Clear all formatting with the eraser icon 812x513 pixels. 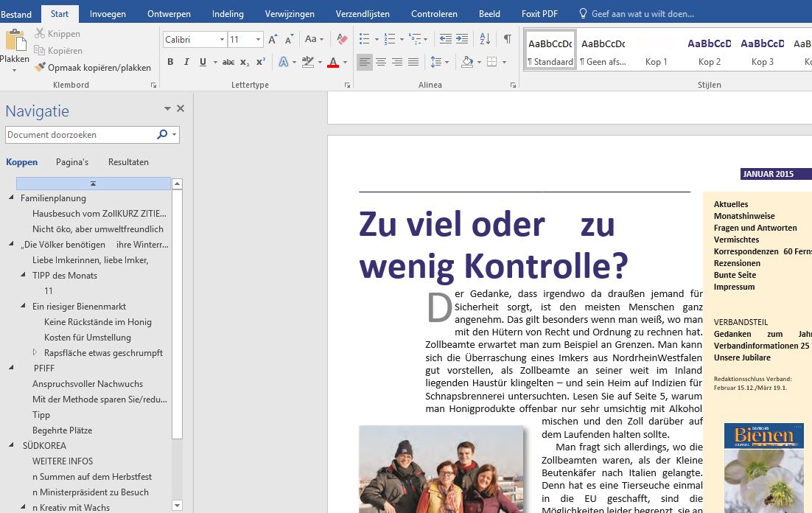[342, 39]
